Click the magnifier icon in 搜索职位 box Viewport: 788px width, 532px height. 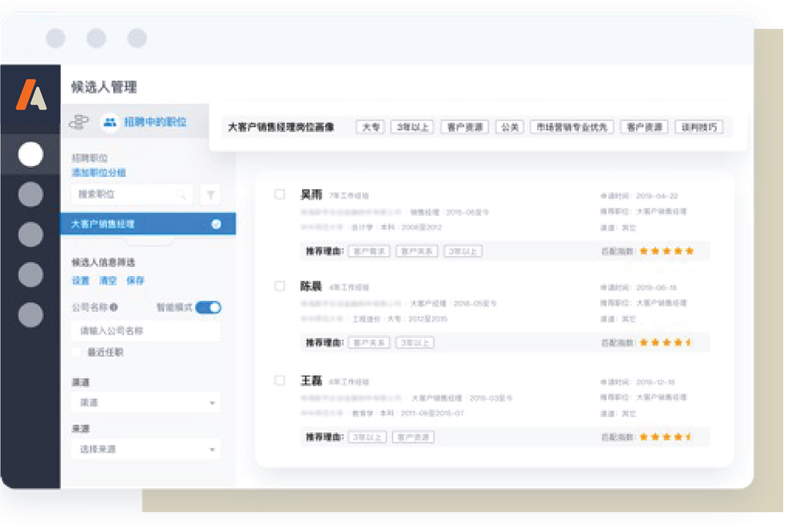[180, 195]
